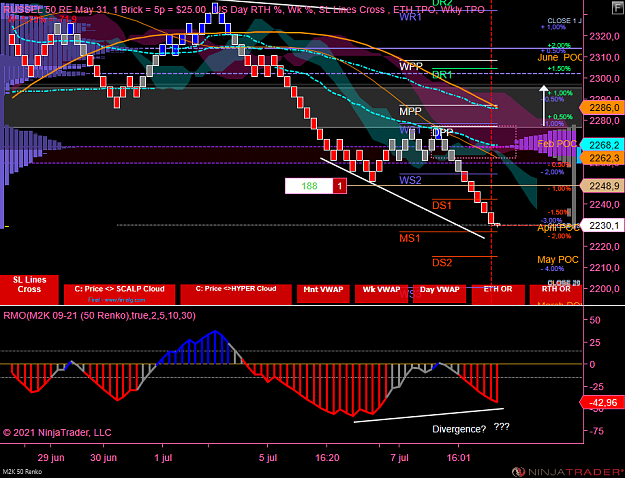Click the DPP pivot label
This screenshot has width=625, height=478.
tap(442, 132)
